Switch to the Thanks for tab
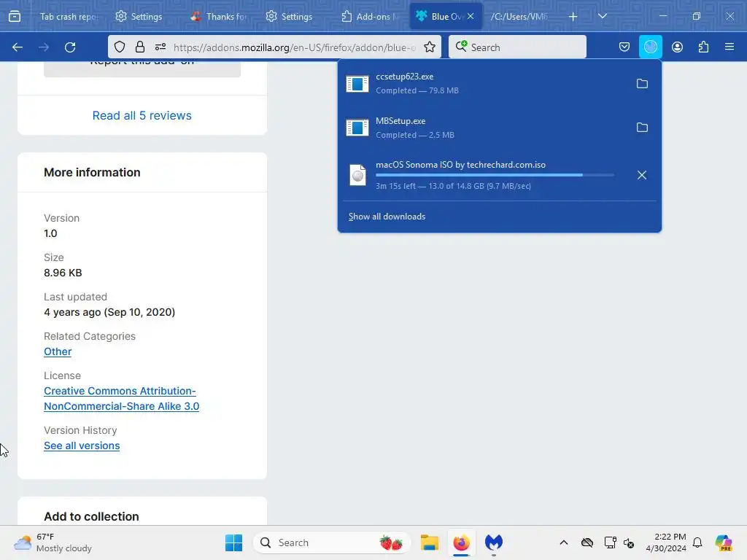Screen dimensions: 747x560 point(219,16)
